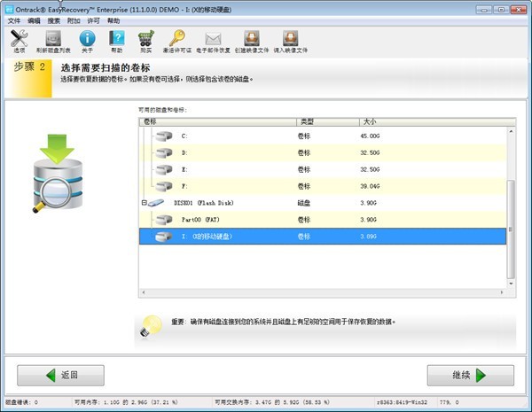
Task: Open the 帮助 menu in menu bar
Action: pyautogui.click(x=113, y=21)
